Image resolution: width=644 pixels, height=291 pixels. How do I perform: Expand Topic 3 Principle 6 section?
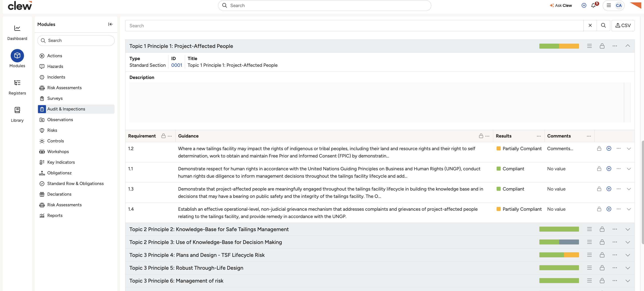click(x=628, y=281)
